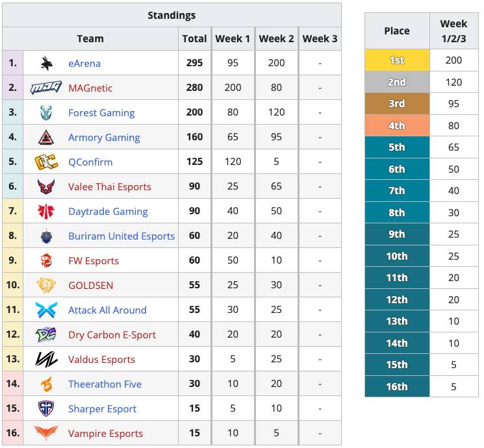Click the Total column header
Screen dimensions: 484x448
tap(194, 38)
